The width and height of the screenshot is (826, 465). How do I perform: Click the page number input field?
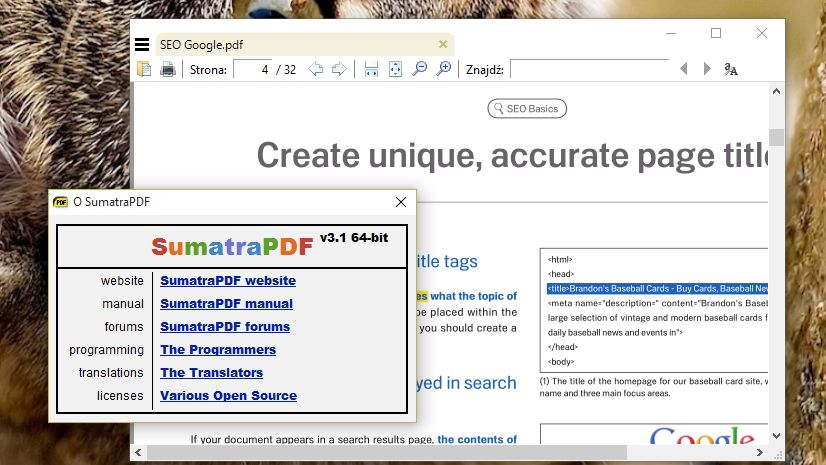(252, 70)
